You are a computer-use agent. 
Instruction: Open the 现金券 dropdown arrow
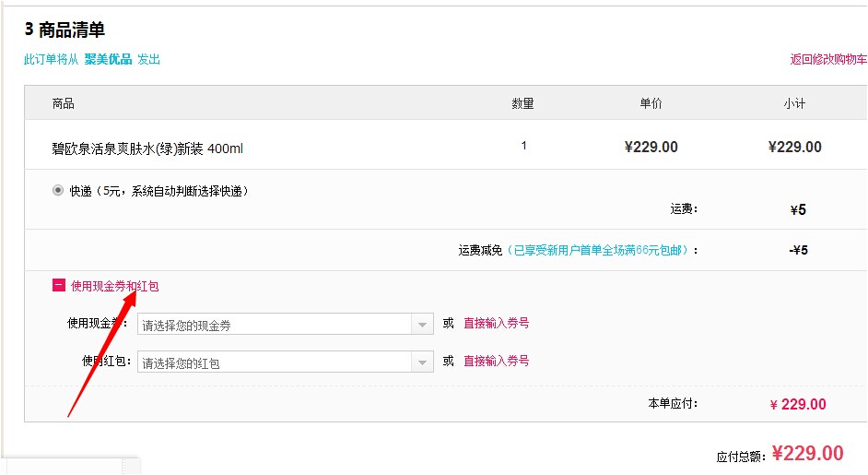click(421, 325)
